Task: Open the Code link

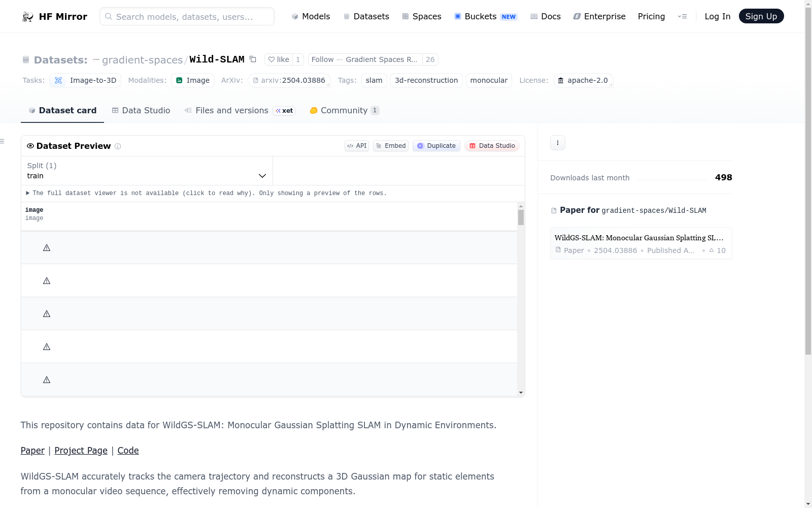Action: [x=128, y=451]
